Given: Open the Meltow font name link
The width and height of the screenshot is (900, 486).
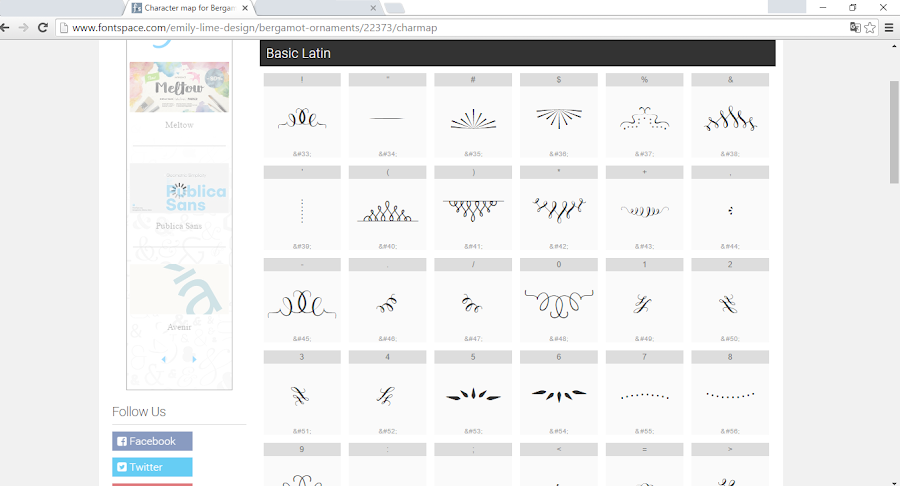Looking at the screenshot, I should 179,125.
